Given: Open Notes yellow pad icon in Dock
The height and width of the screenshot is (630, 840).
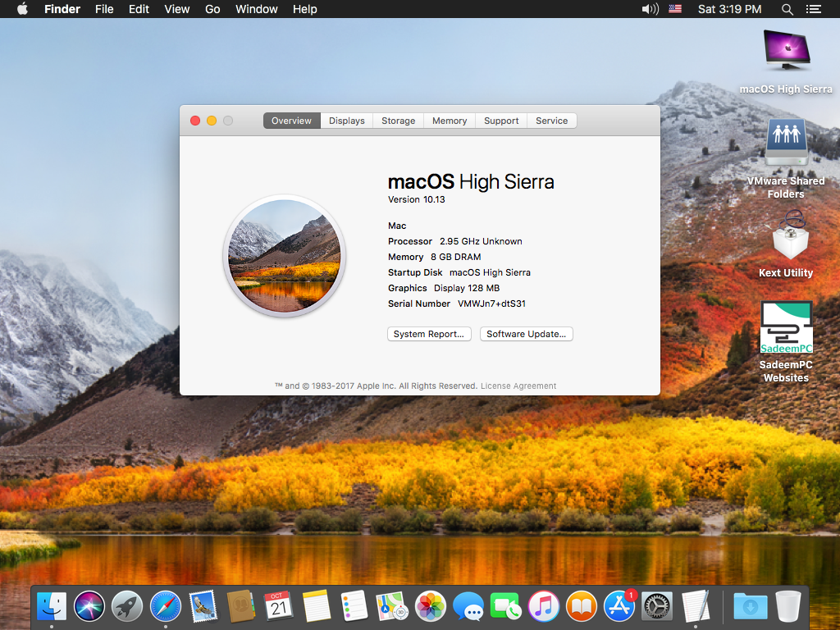Looking at the screenshot, I should [317, 606].
